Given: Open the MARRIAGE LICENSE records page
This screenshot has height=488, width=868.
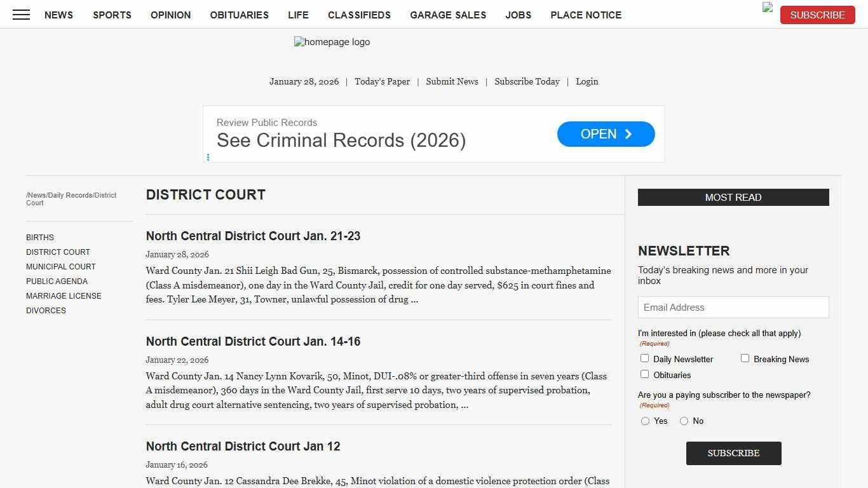Looking at the screenshot, I should (x=64, y=295).
